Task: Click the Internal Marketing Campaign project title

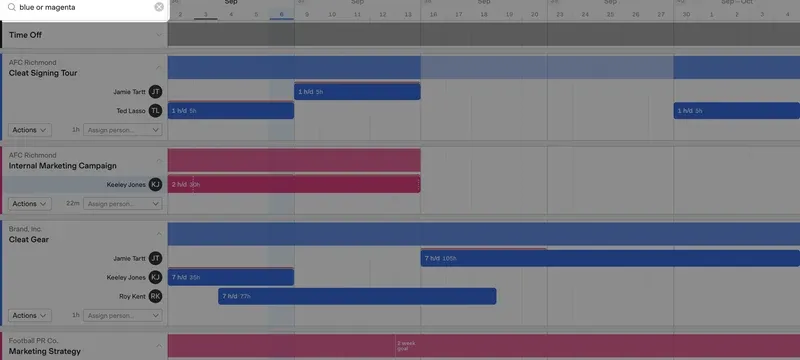Action: (x=62, y=166)
